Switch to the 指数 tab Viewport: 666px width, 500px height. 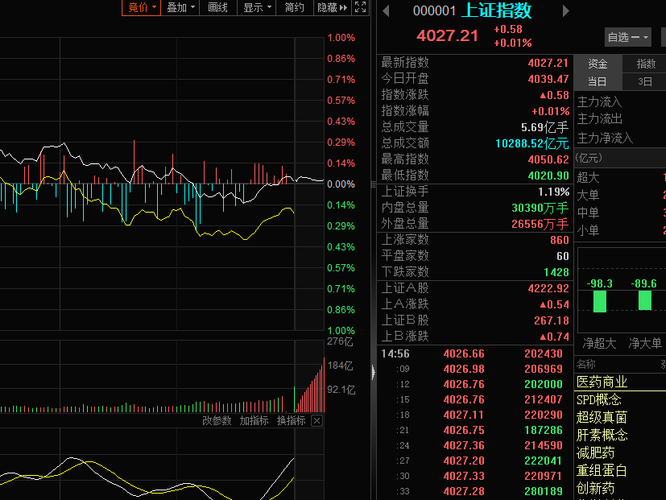pos(646,64)
